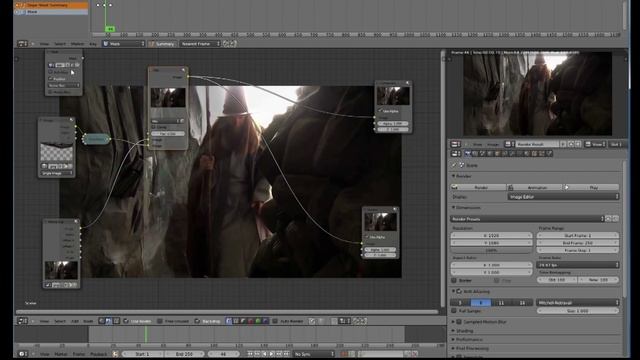Click the Fac slider in the Mix node
The height and width of the screenshot is (360, 640).
pos(168,133)
